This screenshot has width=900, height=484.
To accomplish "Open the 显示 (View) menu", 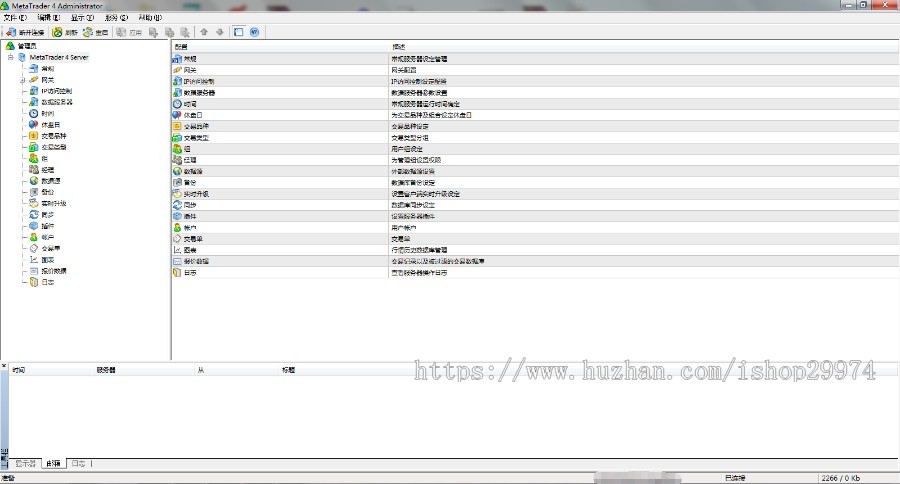I will tap(83, 18).
